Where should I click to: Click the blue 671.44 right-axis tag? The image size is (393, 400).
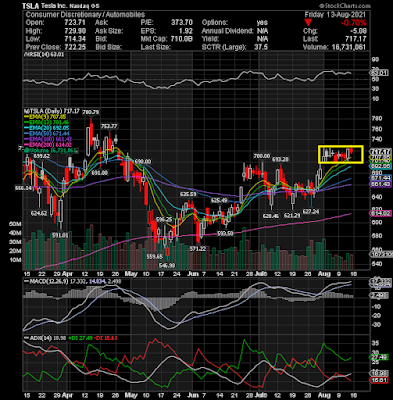click(381, 178)
